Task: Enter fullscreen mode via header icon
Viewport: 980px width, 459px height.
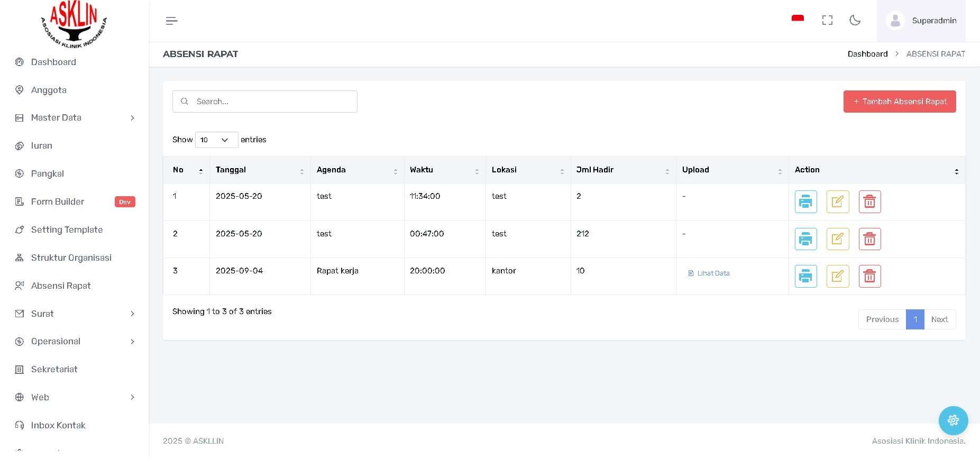Action: point(827,20)
